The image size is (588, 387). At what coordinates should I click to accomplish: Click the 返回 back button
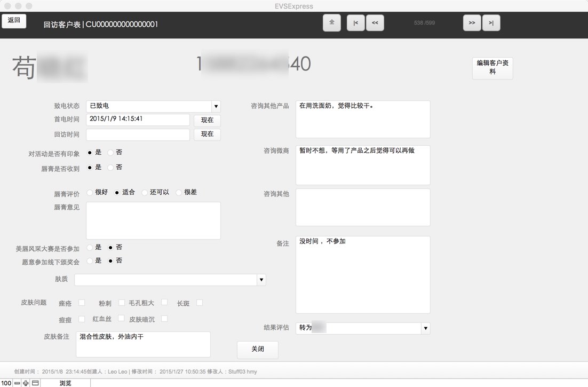14,20
